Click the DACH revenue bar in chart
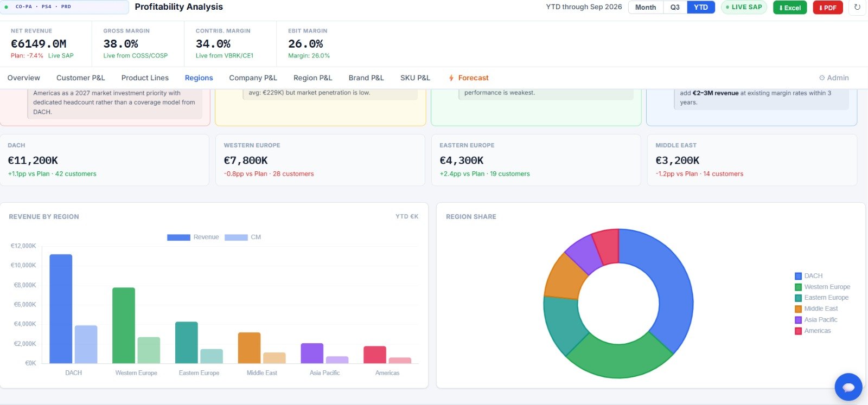The image size is (868, 405). pos(61,308)
